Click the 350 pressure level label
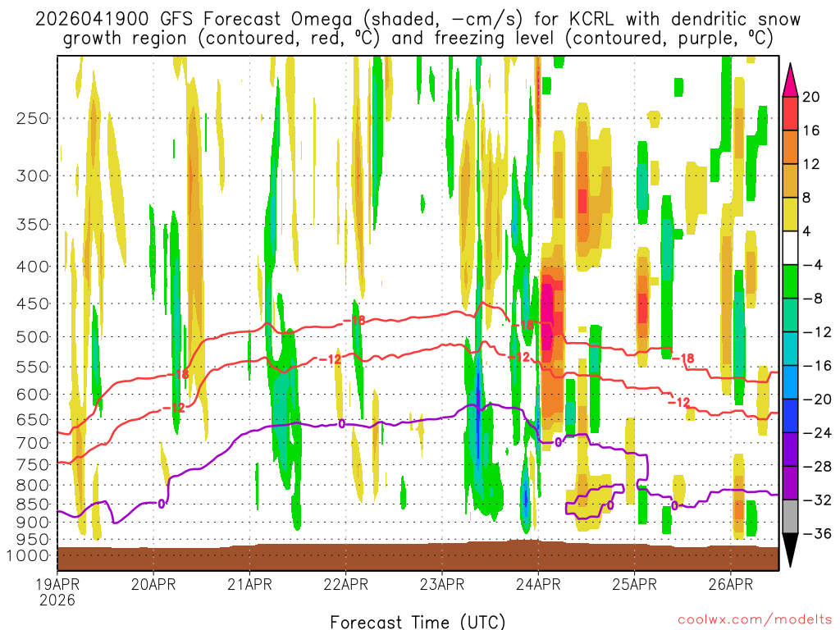Viewport: 840px width, 630px height. (33, 225)
